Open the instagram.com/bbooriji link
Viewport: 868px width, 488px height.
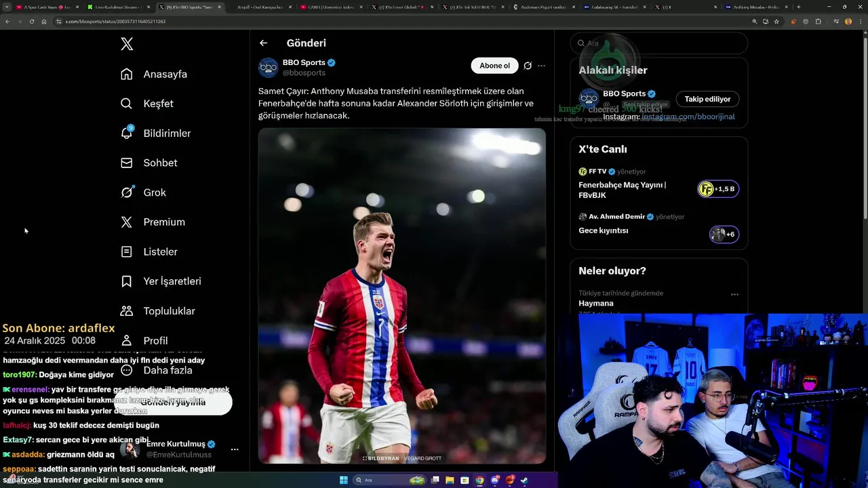[x=688, y=117]
